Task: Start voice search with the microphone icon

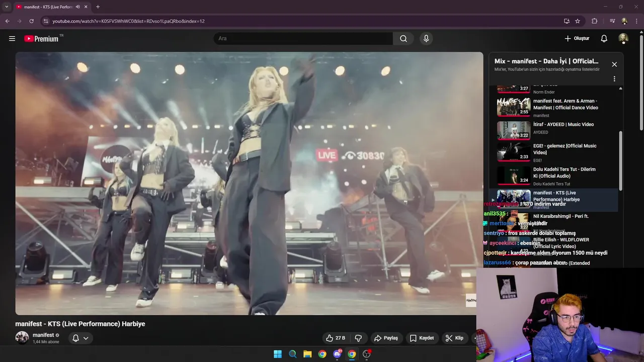Action: click(x=426, y=39)
